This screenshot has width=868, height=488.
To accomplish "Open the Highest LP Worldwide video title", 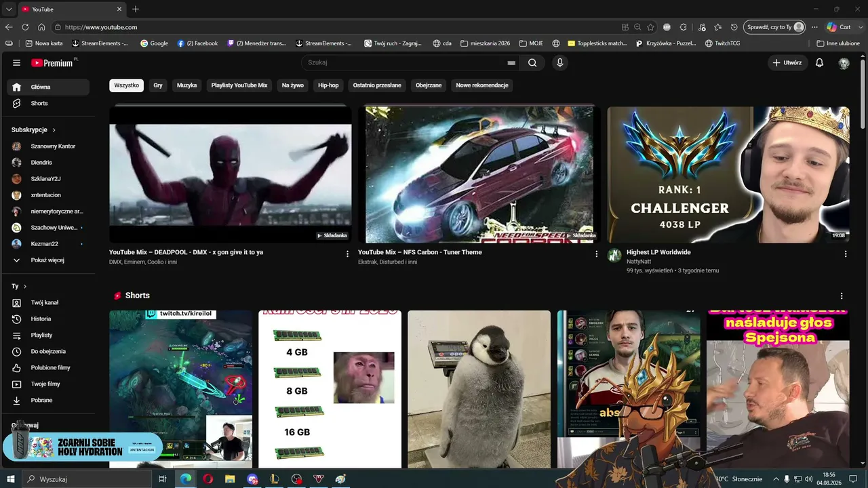I will (x=658, y=252).
